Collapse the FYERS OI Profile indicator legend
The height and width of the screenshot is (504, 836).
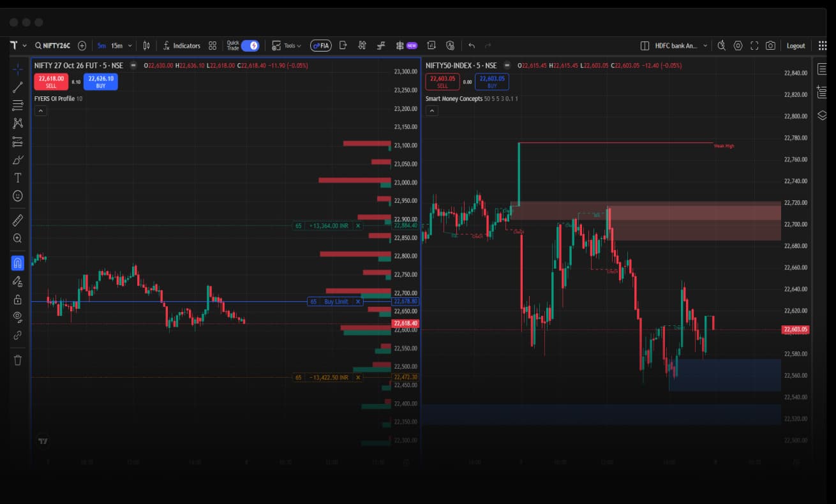click(x=40, y=110)
